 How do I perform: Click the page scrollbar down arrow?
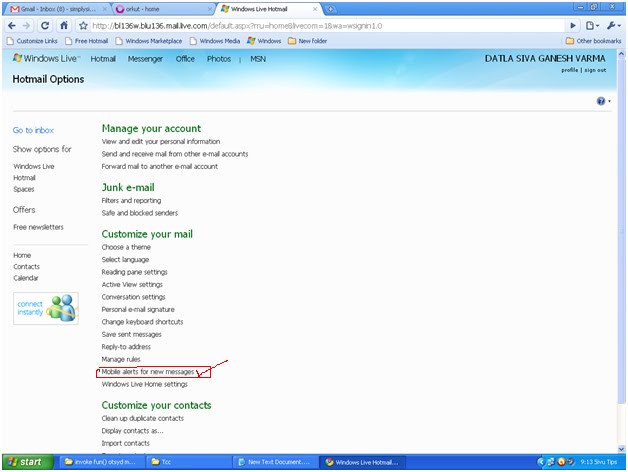(621, 449)
